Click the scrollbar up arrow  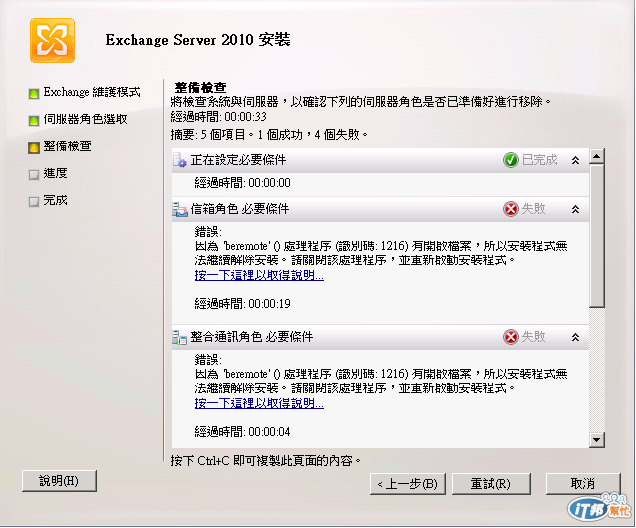click(597, 156)
